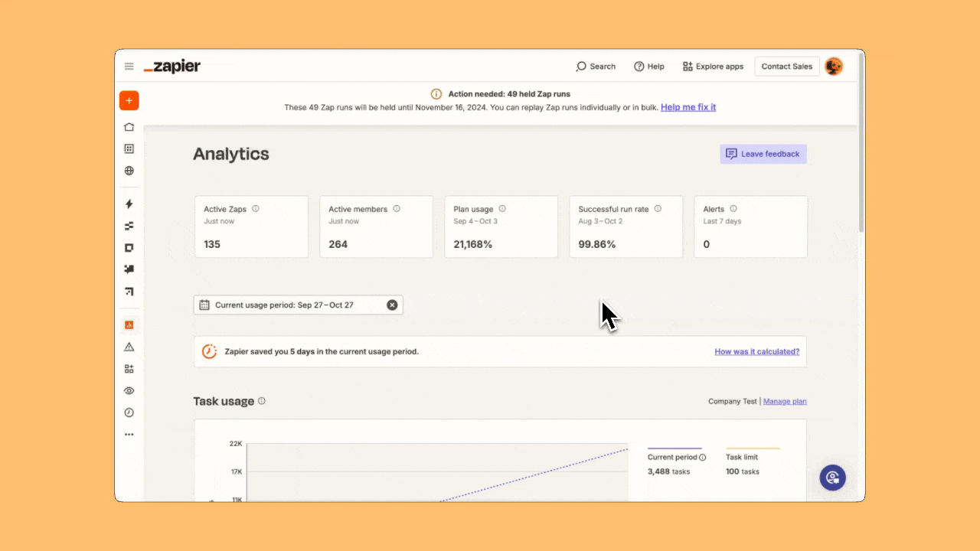Open the apps plus sidebar icon
The image size is (980, 551).
[129, 368]
